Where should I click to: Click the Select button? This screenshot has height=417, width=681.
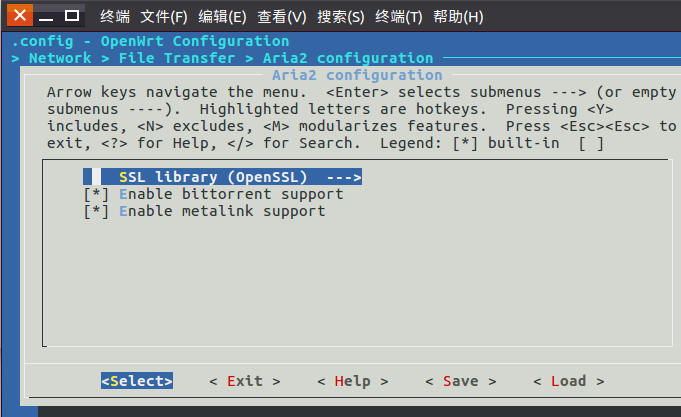click(137, 381)
